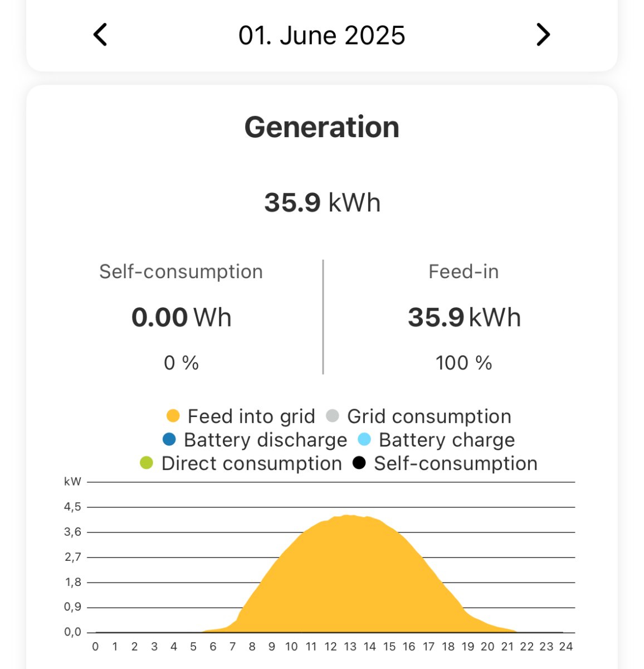Click the Direct consumption green dot
The image size is (644, 669).
coord(147,463)
